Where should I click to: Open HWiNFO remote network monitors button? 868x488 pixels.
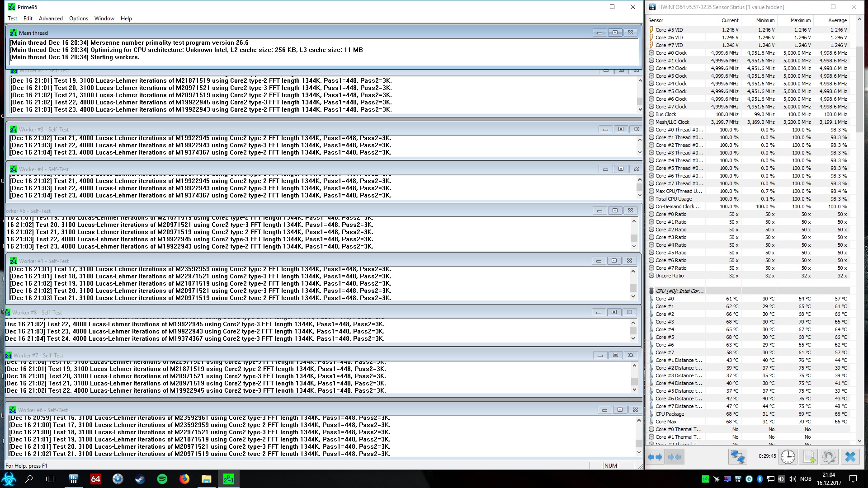737,457
